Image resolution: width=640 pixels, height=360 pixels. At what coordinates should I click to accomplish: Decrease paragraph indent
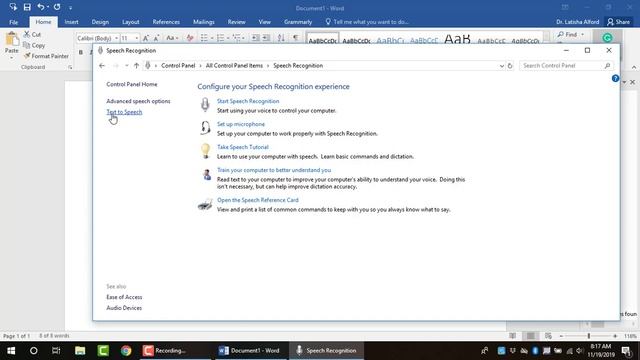tap(256, 38)
